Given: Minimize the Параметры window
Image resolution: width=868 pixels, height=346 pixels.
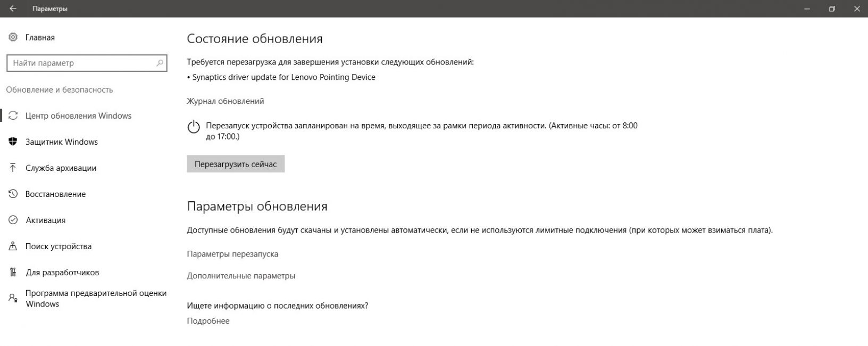Looking at the screenshot, I should [x=807, y=9].
